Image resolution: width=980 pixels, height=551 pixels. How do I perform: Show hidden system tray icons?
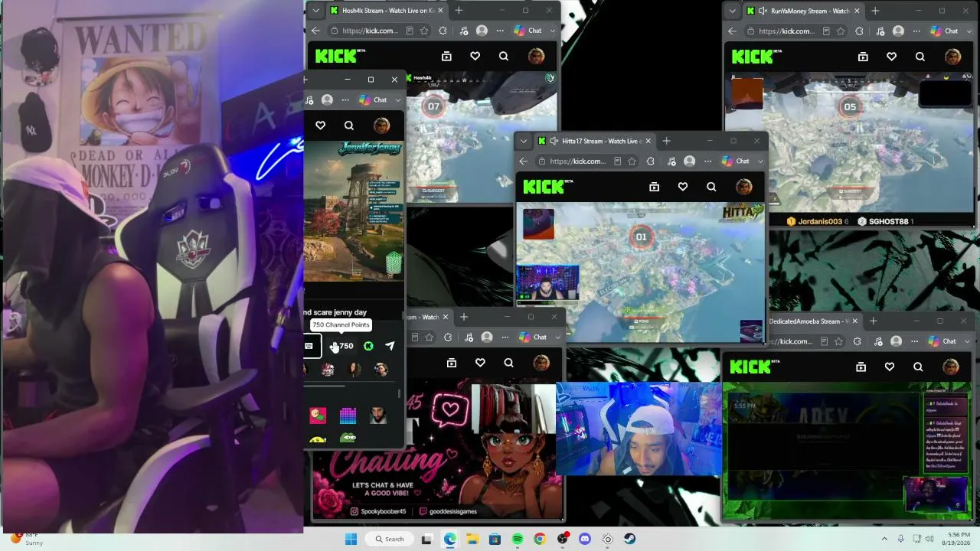click(885, 539)
